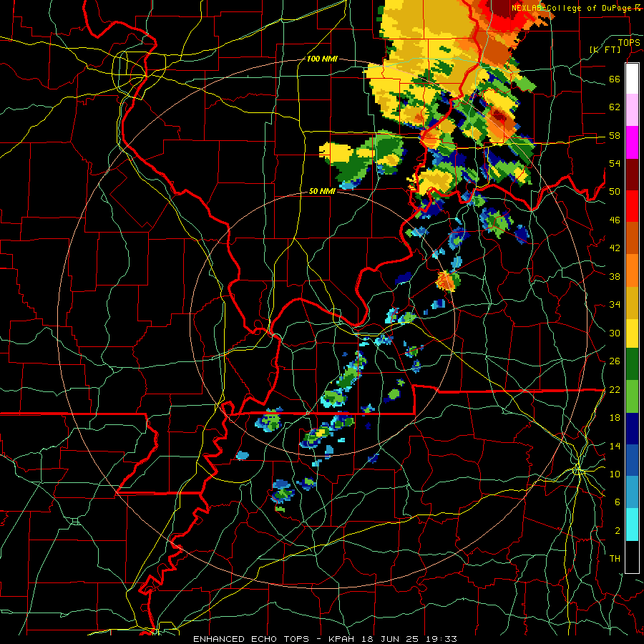This screenshot has width=644, height=644.
Task: Click the "62" scale value
Action: click(x=615, y=107)
